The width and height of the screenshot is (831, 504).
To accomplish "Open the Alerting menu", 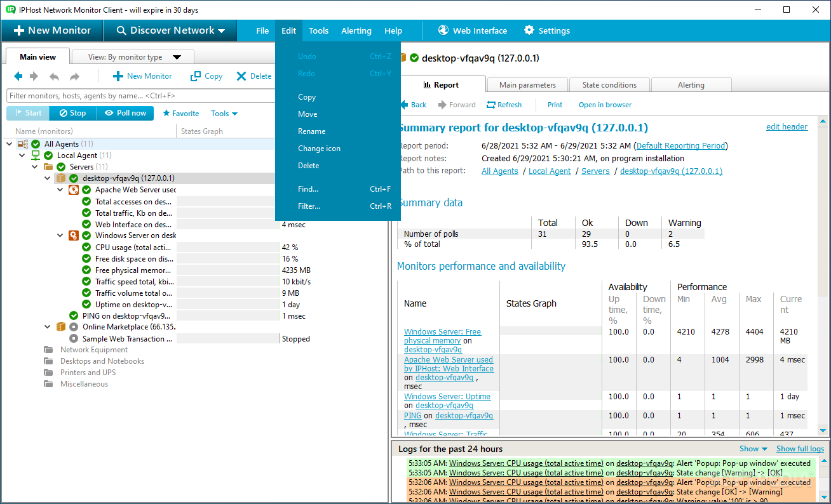I will pyautogui.click(x=356, y=30).
